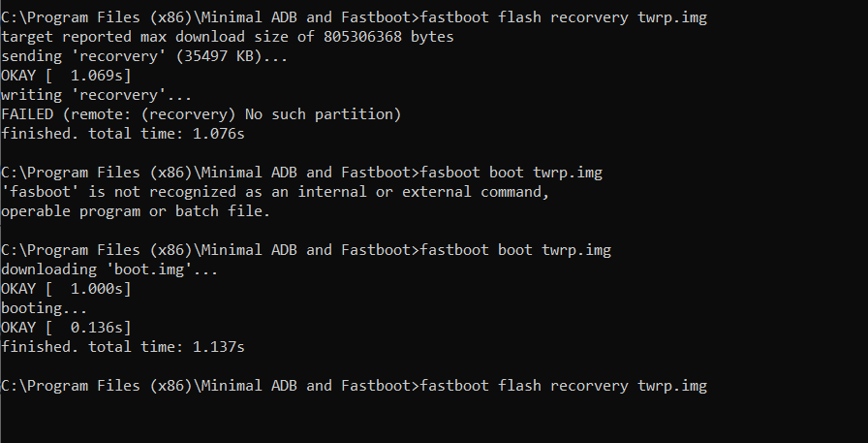The image size is (868, 443).
Task: Click the 'fasboot' is not recognized error line
Action: tap(275, 192)
